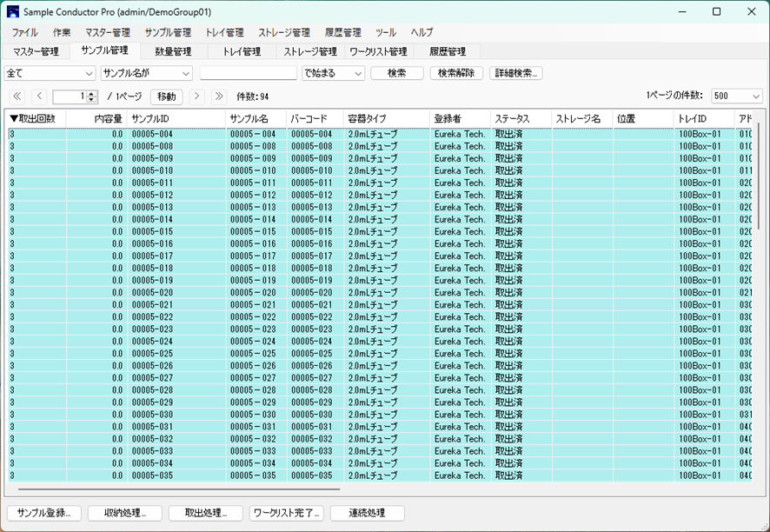Click the previous page arrow button
This screenshot has width=770, height=532.
point(39,96)
